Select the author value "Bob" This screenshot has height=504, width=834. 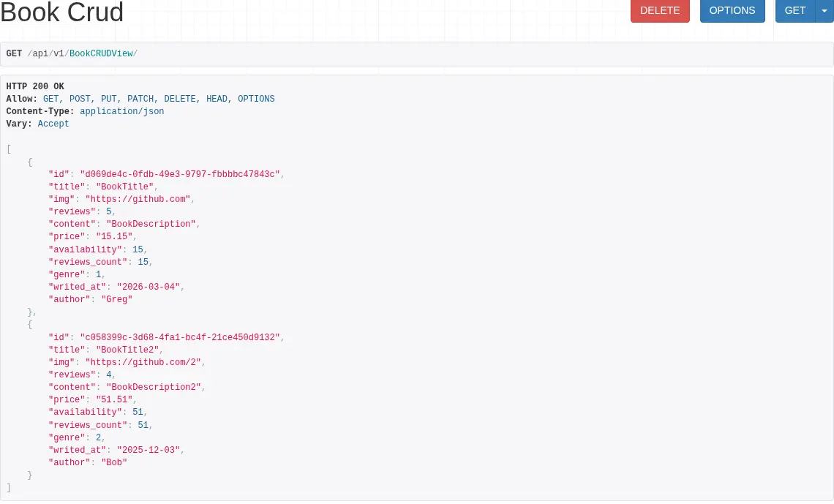[114, 462]
